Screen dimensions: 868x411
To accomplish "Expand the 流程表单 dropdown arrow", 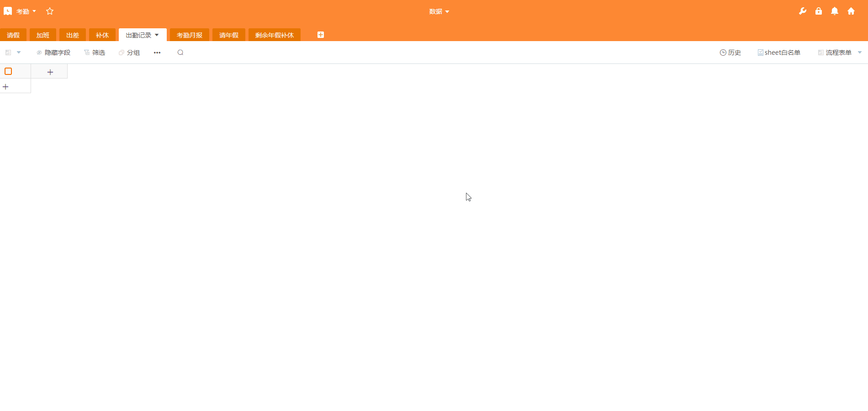I will [x=860, y=53].
